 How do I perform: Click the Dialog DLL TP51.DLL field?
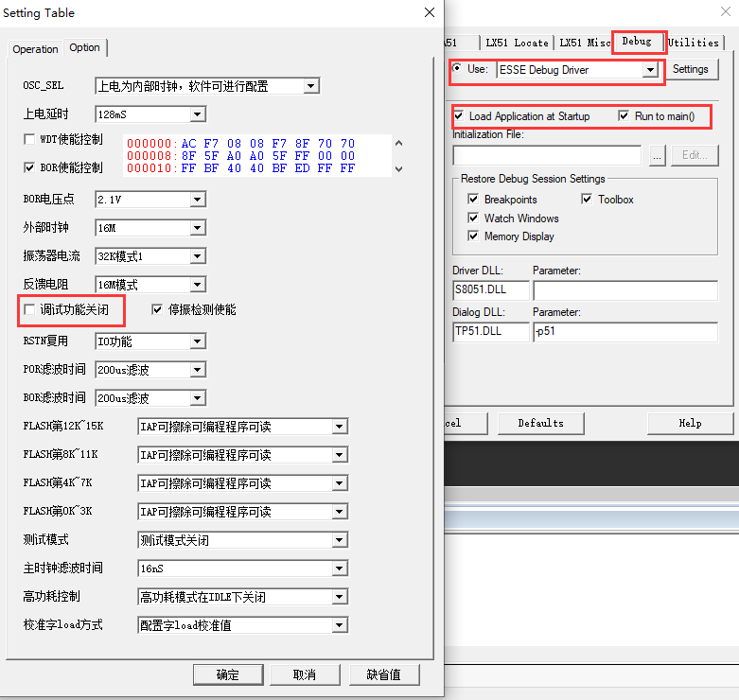point(491,332)
